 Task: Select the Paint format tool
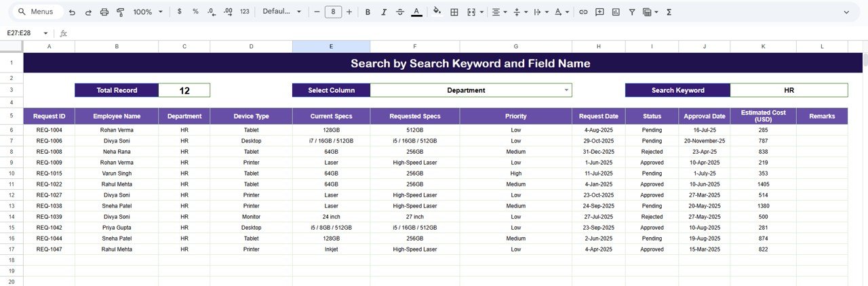[x=121, y=12]
